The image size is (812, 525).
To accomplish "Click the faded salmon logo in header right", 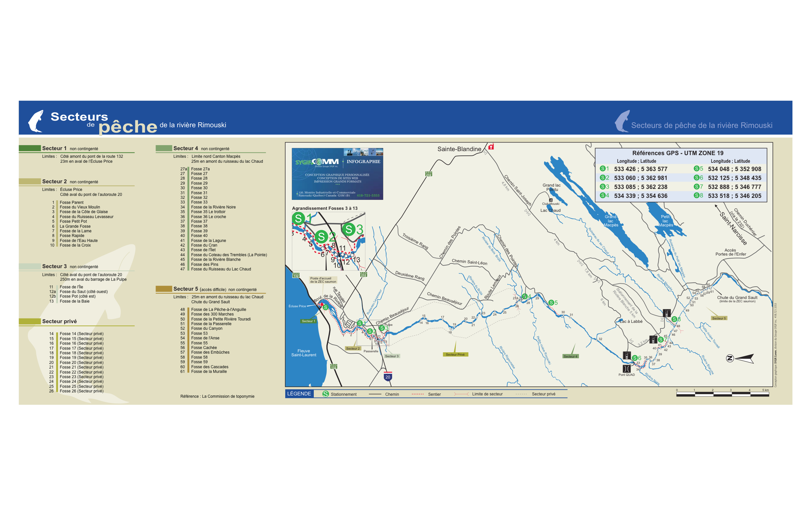I will click(x=622, y=121).
